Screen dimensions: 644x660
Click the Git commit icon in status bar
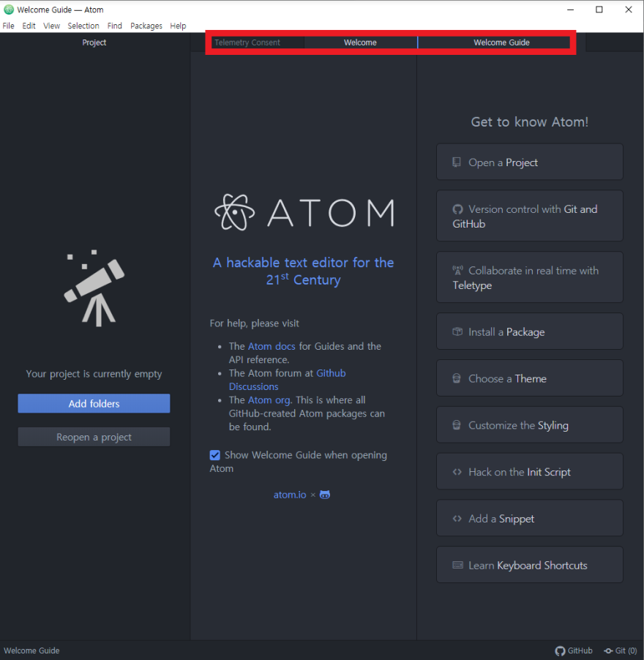(x=608, y=650)
